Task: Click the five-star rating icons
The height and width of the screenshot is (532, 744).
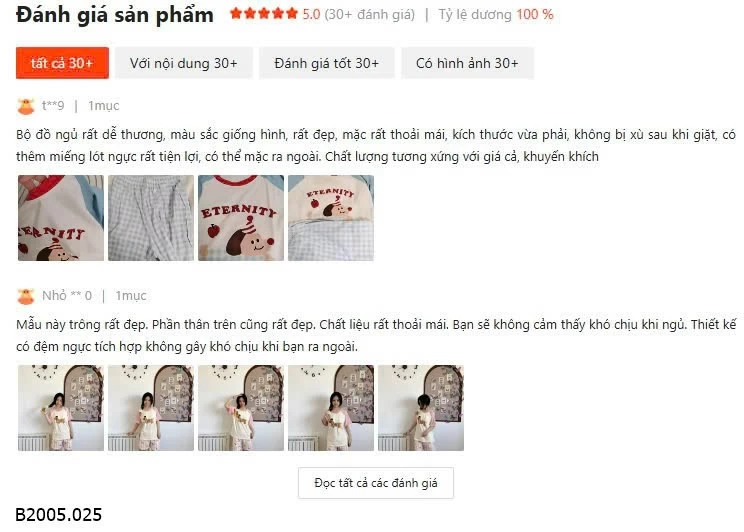Action: pyautogui.click(x=264, y=14)
